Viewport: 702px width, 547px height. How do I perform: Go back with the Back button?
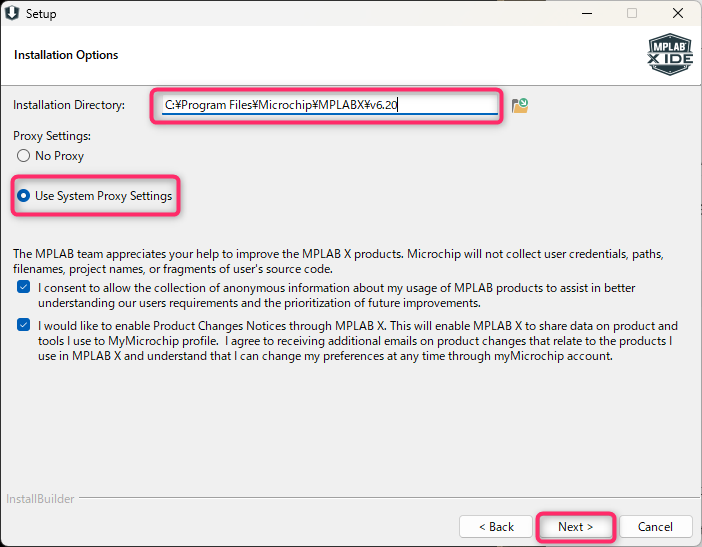[496, 527]
